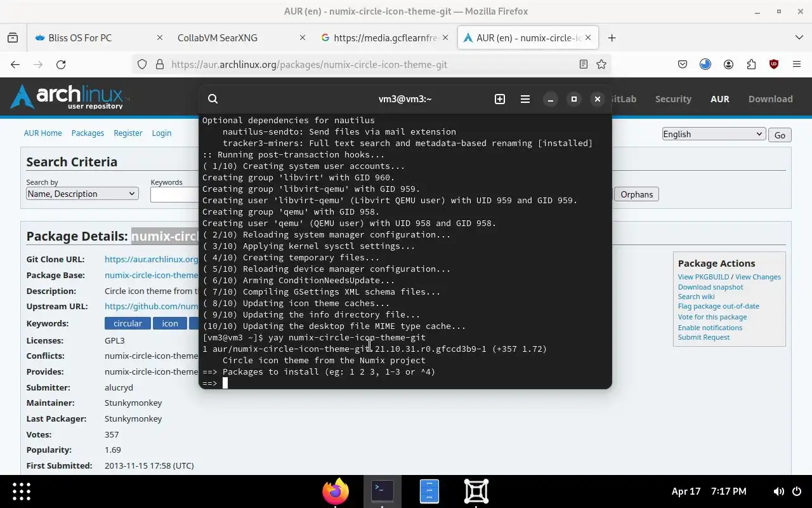Click the Firefox address bar URL
Image resolution: width=812 pixels, height=508 pixels.
click(x=309, y=64)
